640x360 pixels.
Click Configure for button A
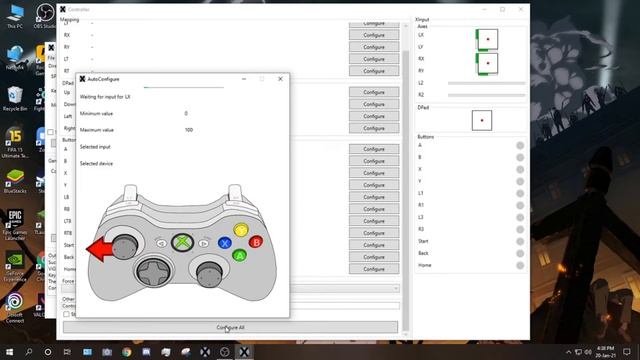pyautogui.click(x=374, y=149)
